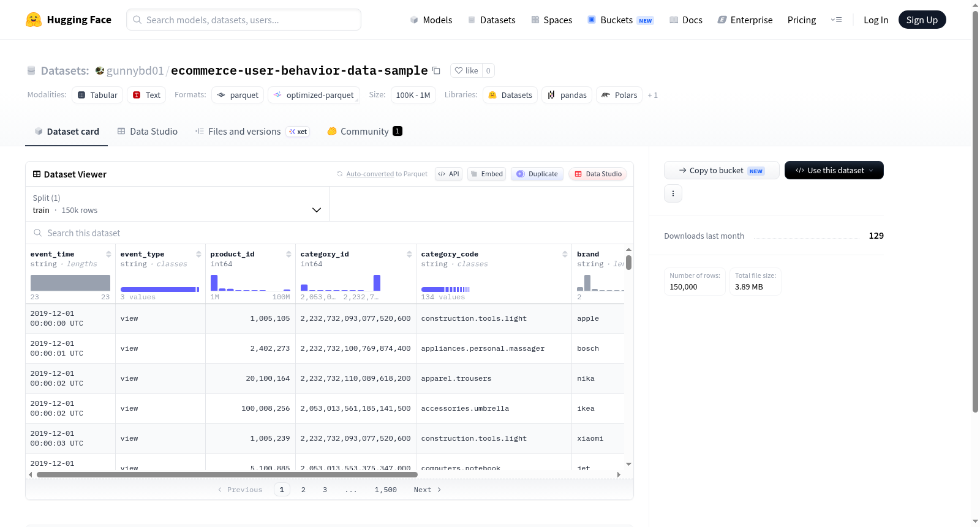The width and height of the screenshot is (980, 527).
Task: Click the like count badge 0
Action: click(488, 70)
